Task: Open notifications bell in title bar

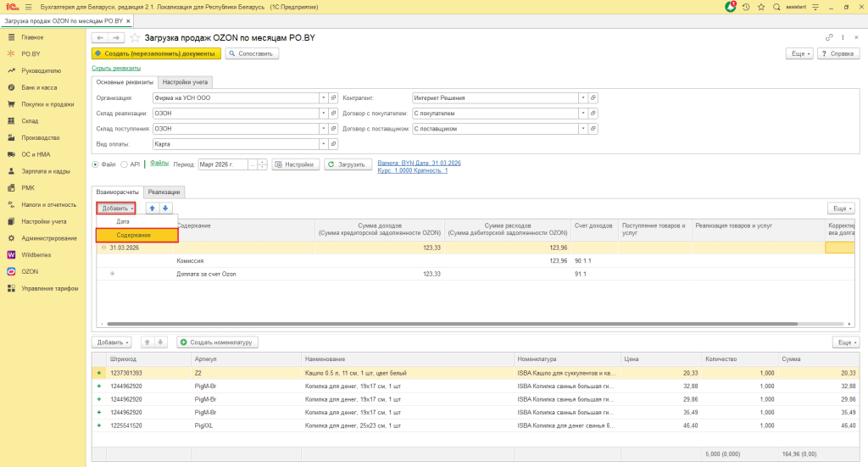Action: tap(731, 7)
